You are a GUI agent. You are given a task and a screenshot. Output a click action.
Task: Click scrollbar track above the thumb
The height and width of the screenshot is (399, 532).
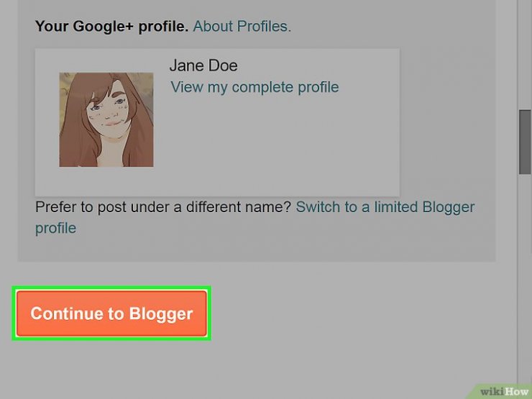[x=525, y=55]
